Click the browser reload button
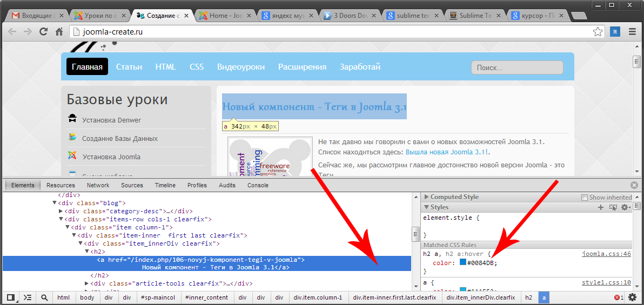The width and height of the screenshot is (644, 305). 44,32
